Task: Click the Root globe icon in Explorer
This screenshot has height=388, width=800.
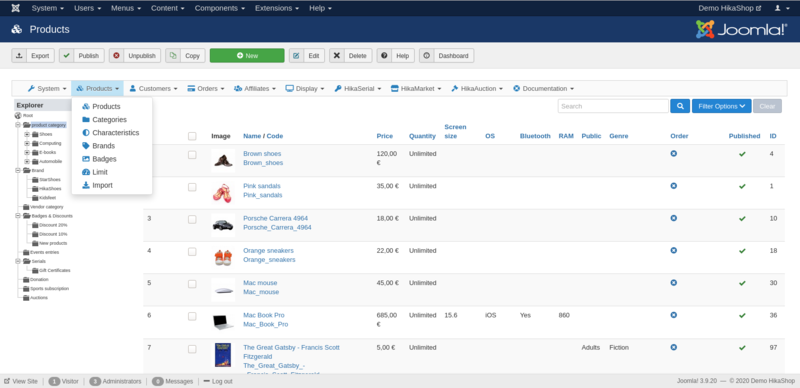Action: (x=18, y=115)
